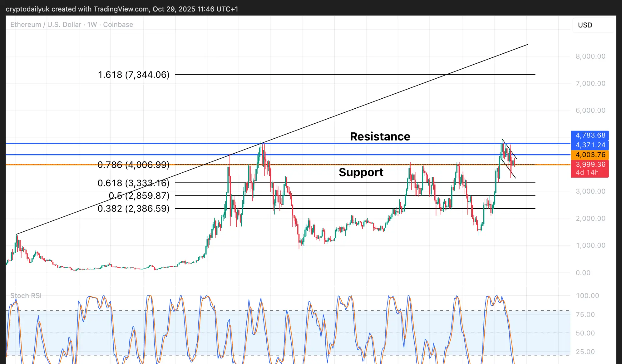
Task: Click the 1W timeframe text in header
Action: (92, 25)
